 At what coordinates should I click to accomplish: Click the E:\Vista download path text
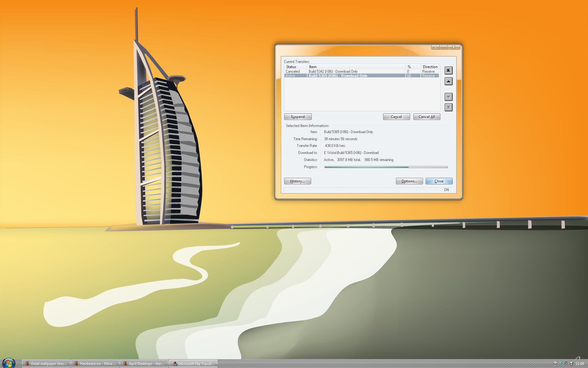[351, 153]
